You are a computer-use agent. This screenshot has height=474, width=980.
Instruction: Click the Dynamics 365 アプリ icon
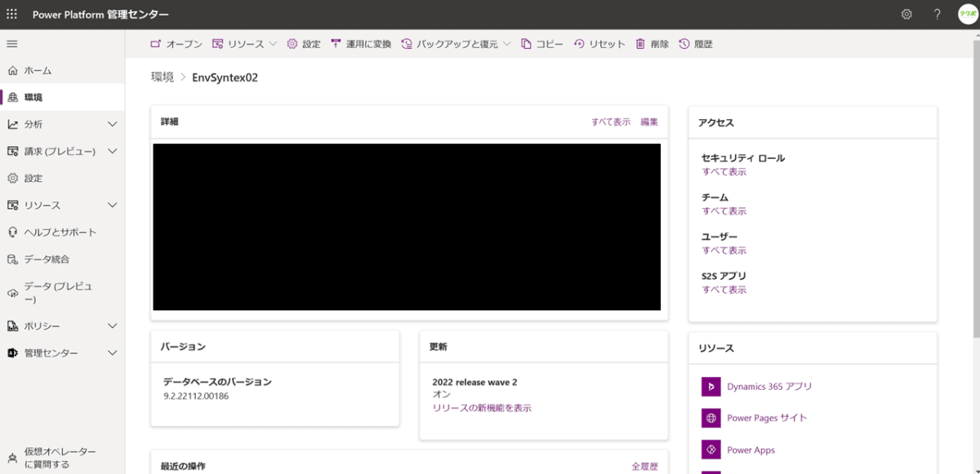tap(711, 386)
